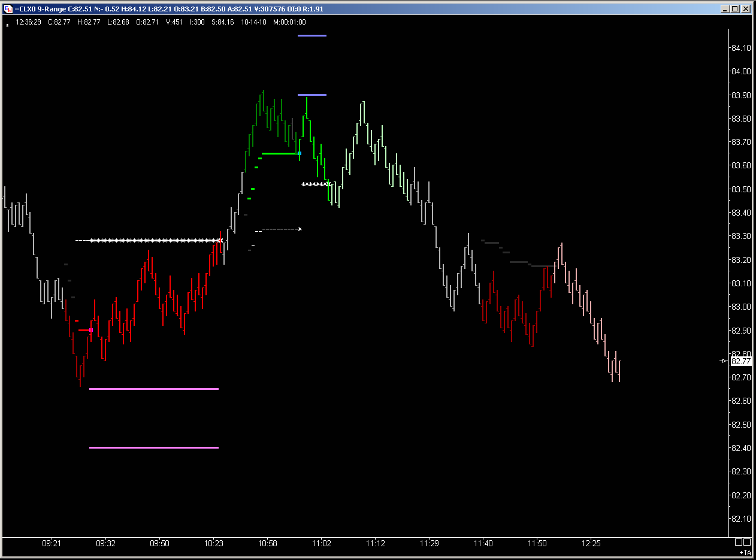This screenshot has height=560, width=756.
Task: Select the short white starred line near 83.52
Action: tap(316, 184)
